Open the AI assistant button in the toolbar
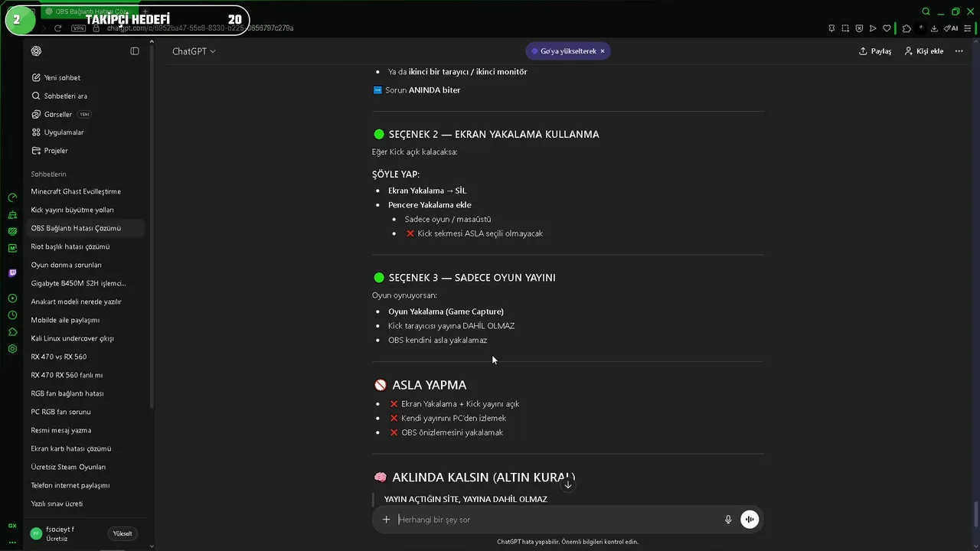Image resolution: width=980 pixels, height=551 pixels. (951, 28)
